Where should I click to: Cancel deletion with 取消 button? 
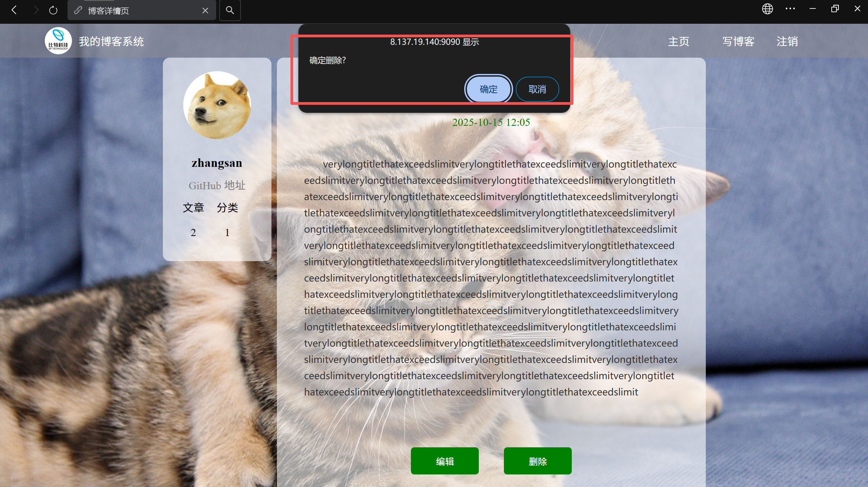[x=537, y=89]
